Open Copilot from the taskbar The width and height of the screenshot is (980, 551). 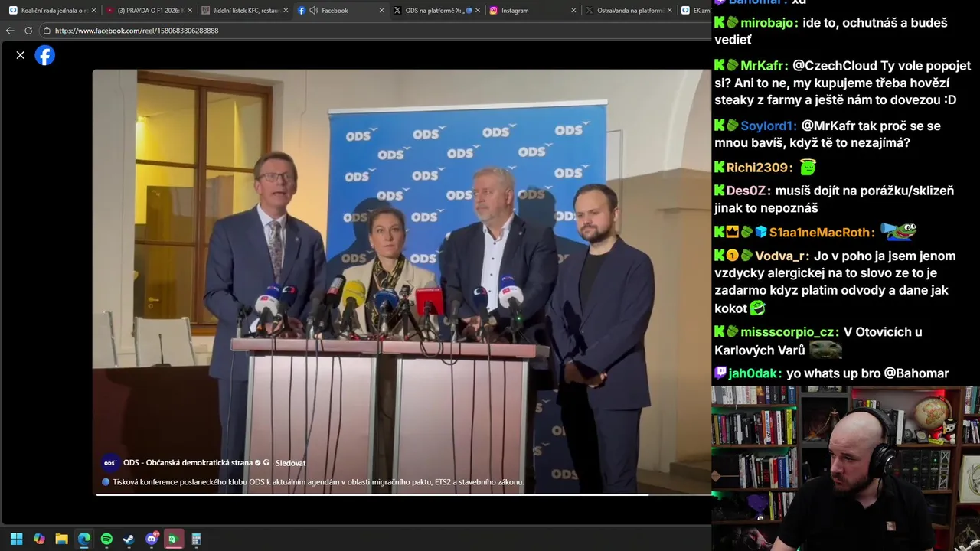click(39, 539)
